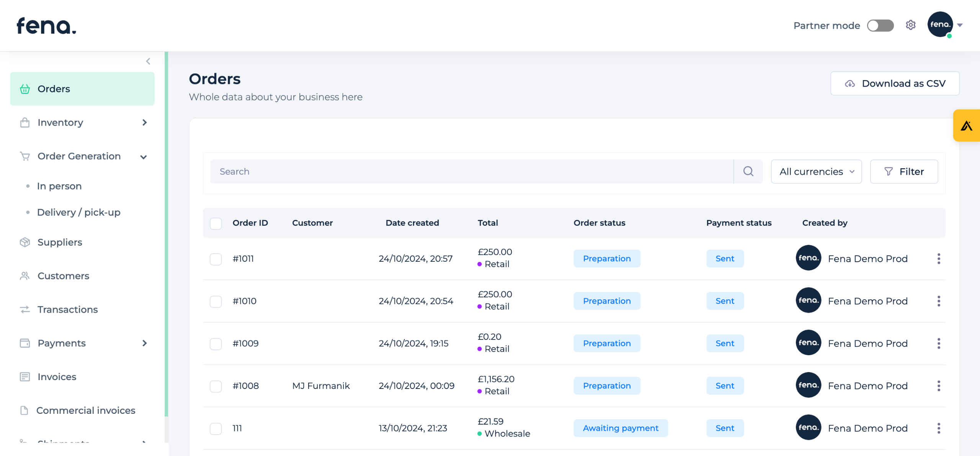Open three-dot menu for order #1011
Screen dimensions: 980x456
[x=938, y=259]
